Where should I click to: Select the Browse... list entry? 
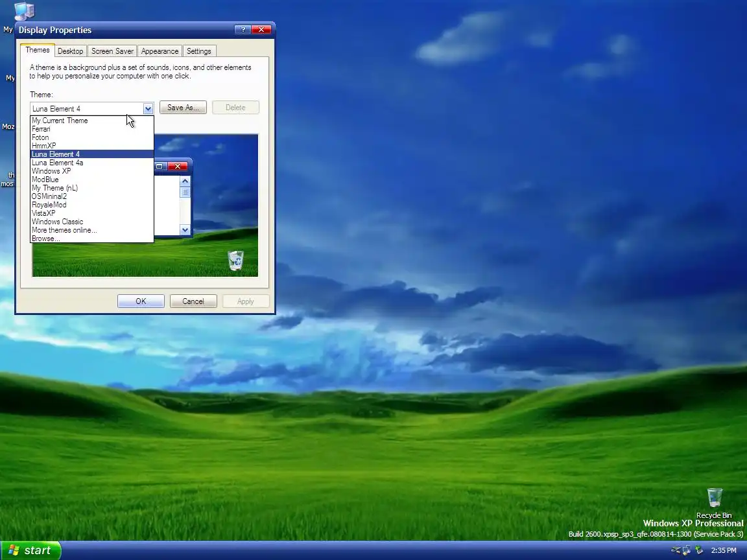pos(92,239)
